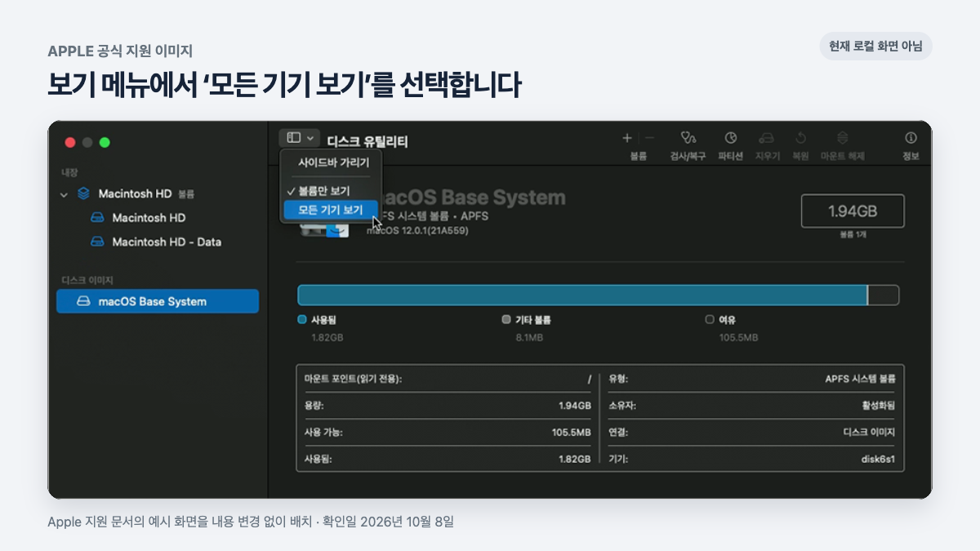Click the Macintosh HD - Data drive icon
Screen dimensions: 980x551
pos(97,242)
